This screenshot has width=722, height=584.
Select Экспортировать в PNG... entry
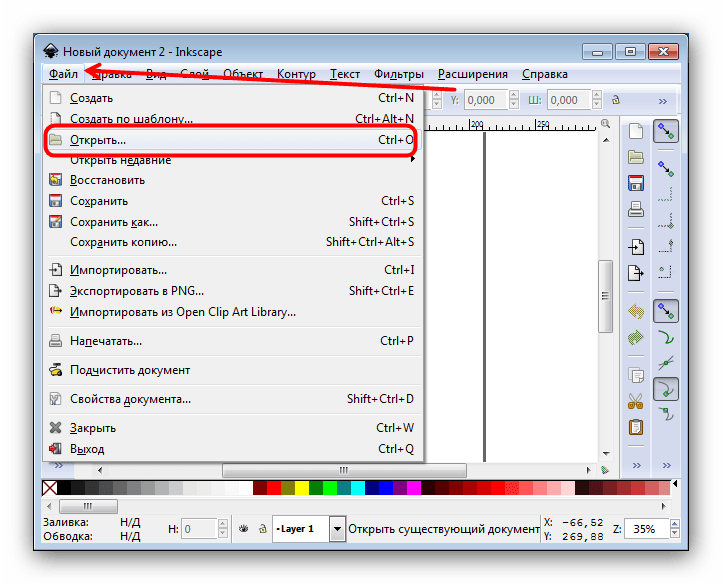coord(232,291)
